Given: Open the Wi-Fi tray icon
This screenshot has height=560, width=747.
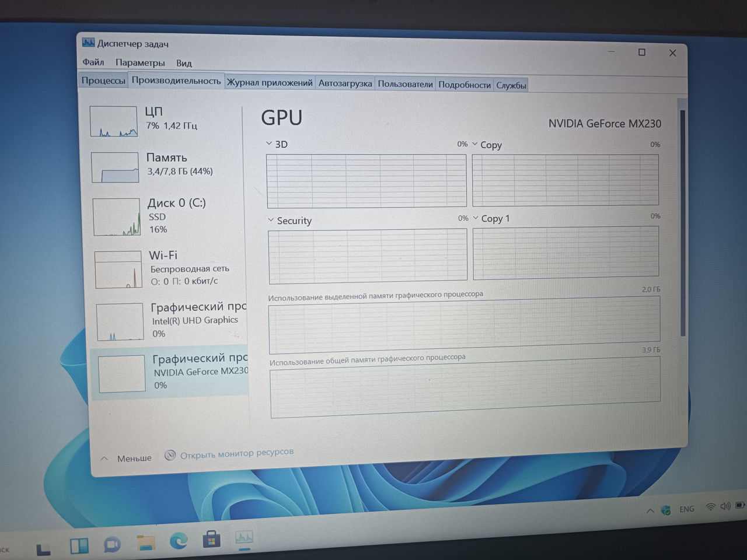Looking at the screenshot, I should (710, 507).
